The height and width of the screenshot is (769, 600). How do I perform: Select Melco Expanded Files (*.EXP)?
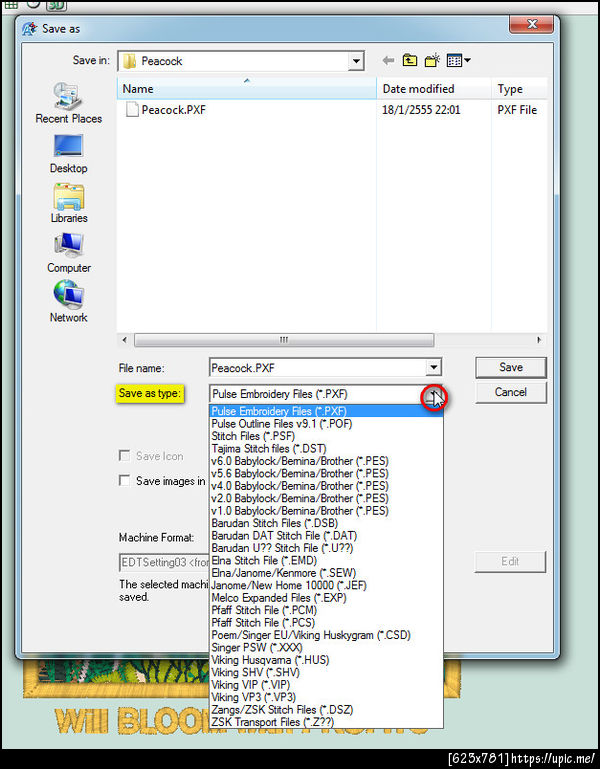[326, 598]
